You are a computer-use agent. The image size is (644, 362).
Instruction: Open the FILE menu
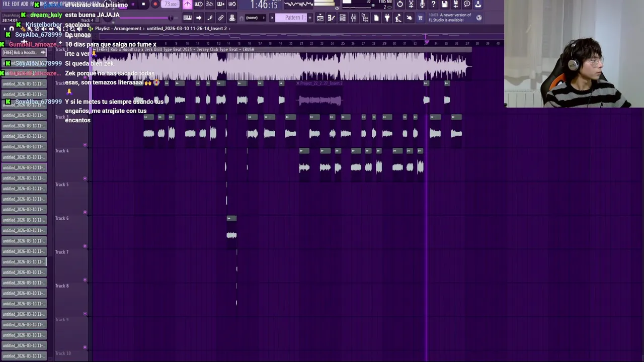[x=6, y=4]
